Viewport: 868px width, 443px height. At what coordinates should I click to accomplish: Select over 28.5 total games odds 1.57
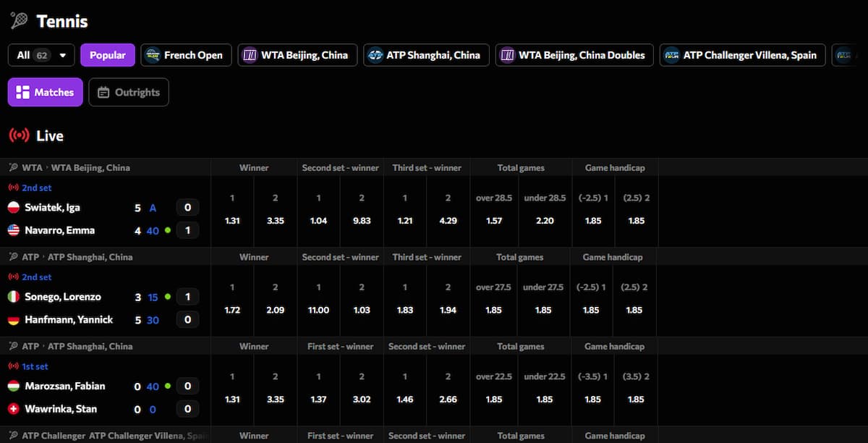[494, 220]
